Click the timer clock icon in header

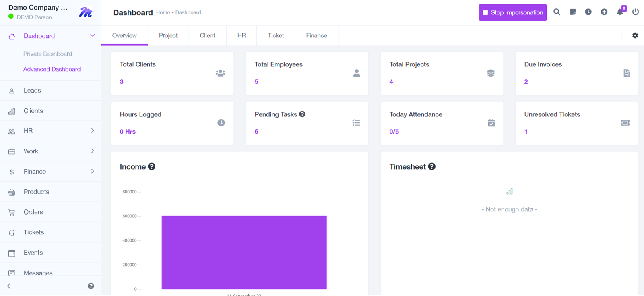[x=588, y=12]
